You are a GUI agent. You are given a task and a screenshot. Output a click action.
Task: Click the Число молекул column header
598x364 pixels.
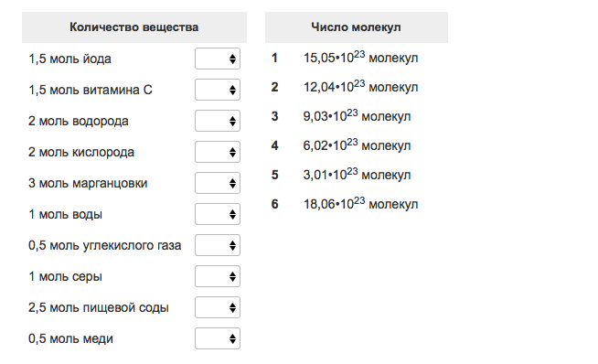tap(357, 27)
